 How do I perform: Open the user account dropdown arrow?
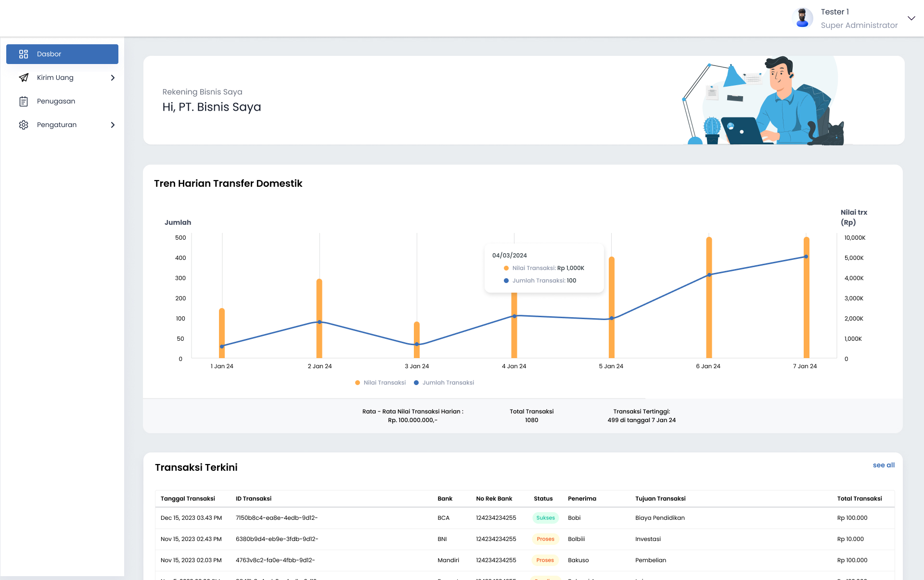coord(911,18)
